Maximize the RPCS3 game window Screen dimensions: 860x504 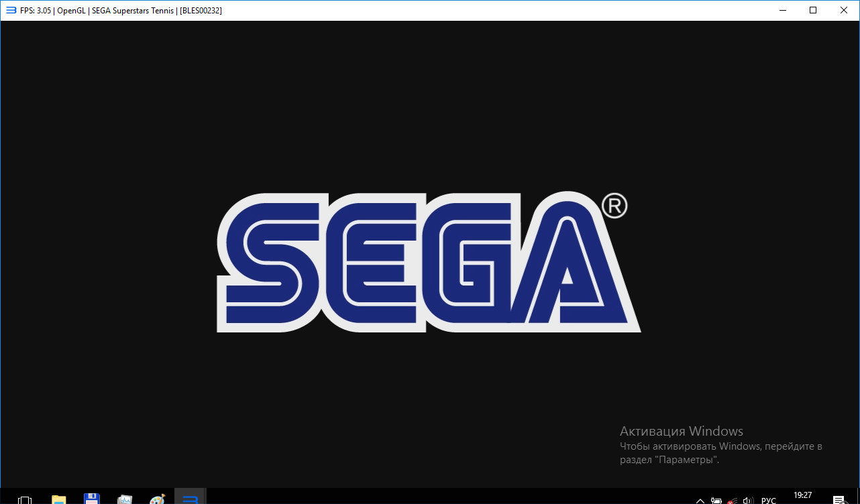[813, 10]
